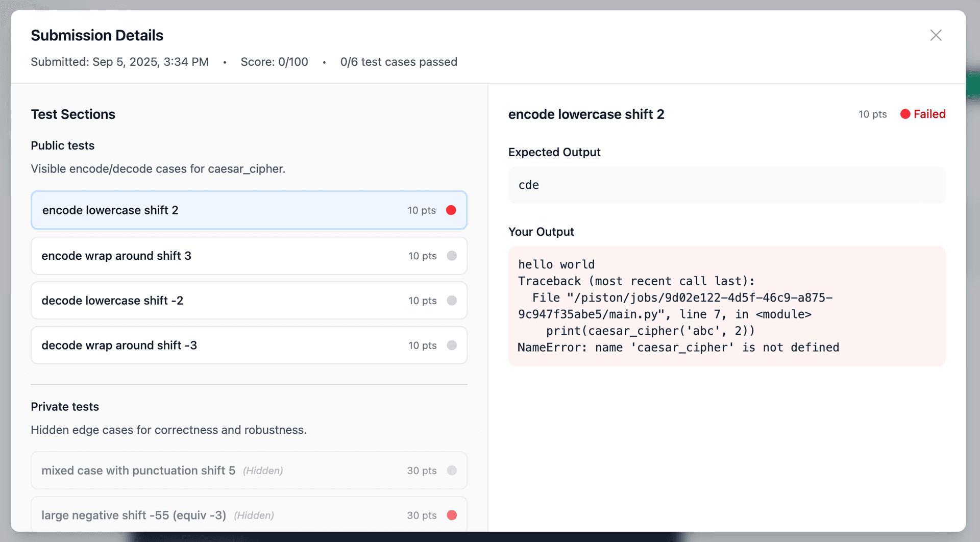Click the 'Score: 0/100' text
The height and width of the screenshot is (542, 980).
274,62
